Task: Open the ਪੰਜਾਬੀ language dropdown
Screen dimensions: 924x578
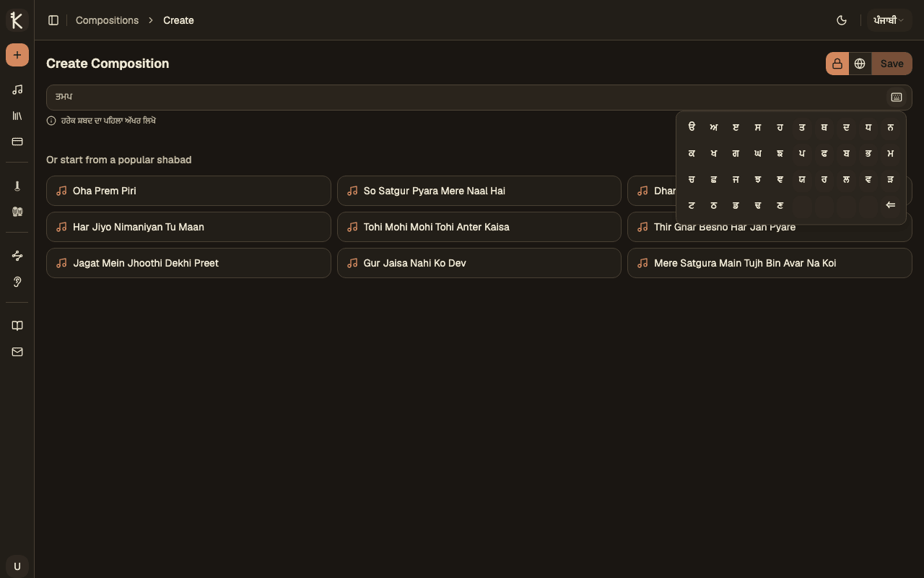Action: (x=888, y=20)
